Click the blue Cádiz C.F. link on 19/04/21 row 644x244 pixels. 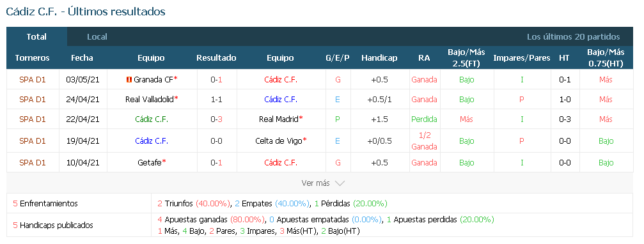click(x=152, y=141)
